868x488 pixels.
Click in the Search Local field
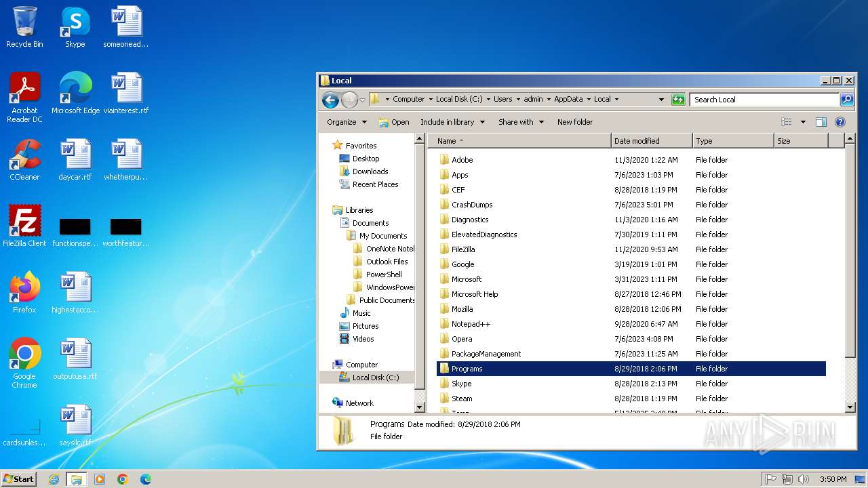pos(765,100)
